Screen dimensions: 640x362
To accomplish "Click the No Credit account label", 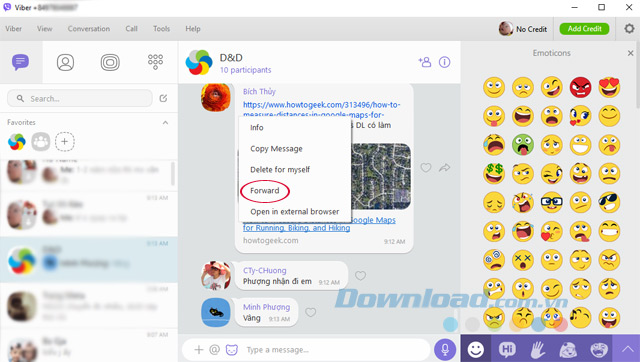I will pyautogui.click(x=531, y=29).
